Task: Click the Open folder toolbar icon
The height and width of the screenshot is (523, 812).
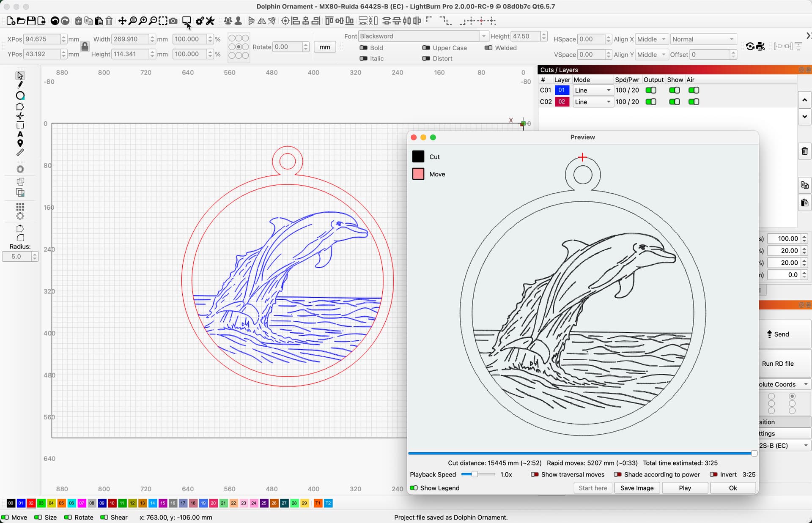Action: click(x=21, y=21)
